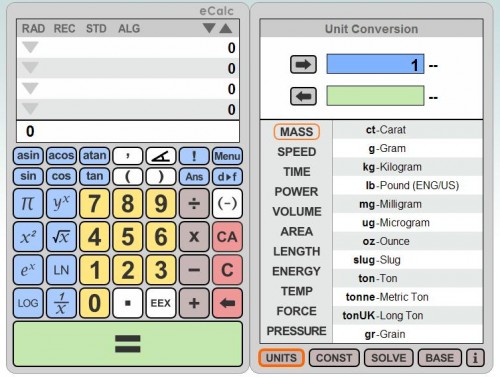Switch to the CONST tab
The image size is (500, 377).
pyautogui.click(x=334, y=358)
